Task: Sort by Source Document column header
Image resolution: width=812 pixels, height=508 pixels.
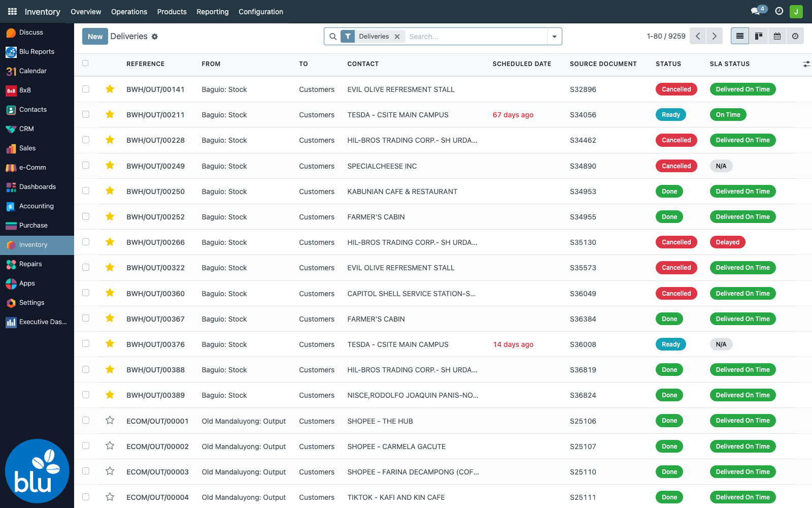Action: coord(603,64)
